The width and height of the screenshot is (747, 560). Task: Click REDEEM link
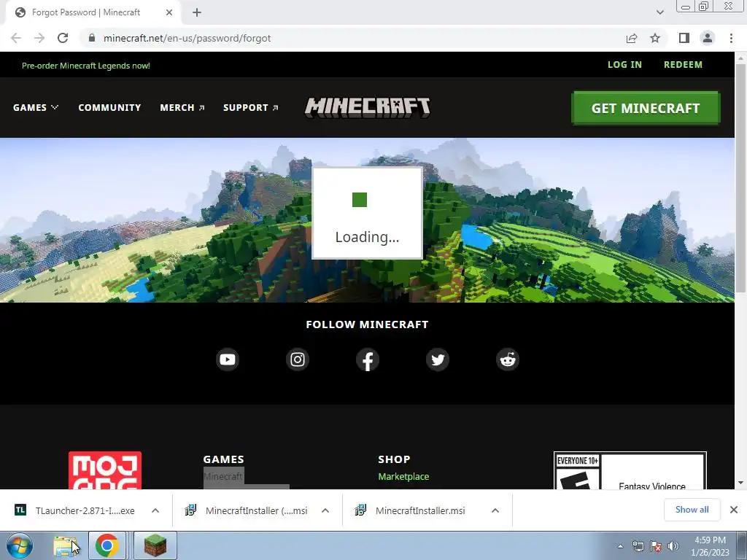coord(683,65)
